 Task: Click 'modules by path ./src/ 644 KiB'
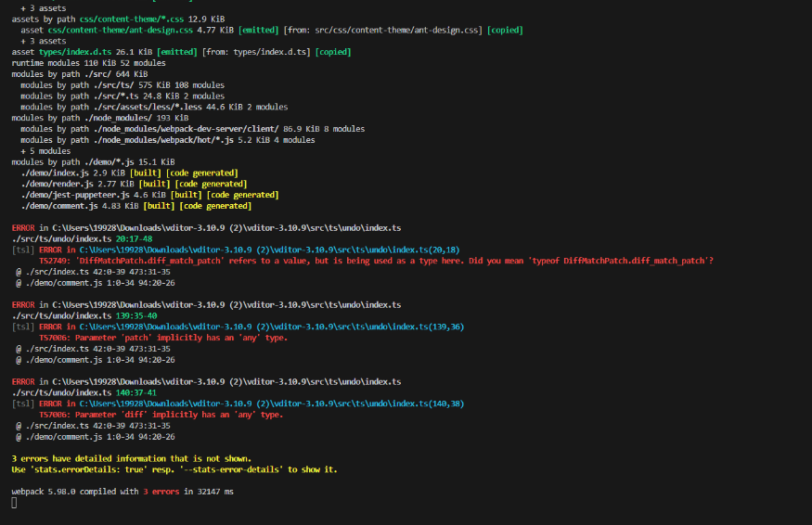coord(80,74)
